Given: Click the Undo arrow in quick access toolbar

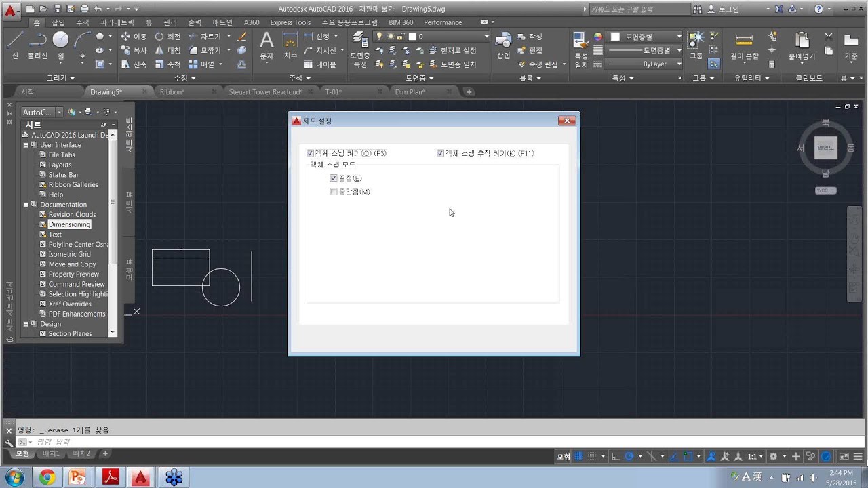Looking at the screenshot, I should point(98,9).
